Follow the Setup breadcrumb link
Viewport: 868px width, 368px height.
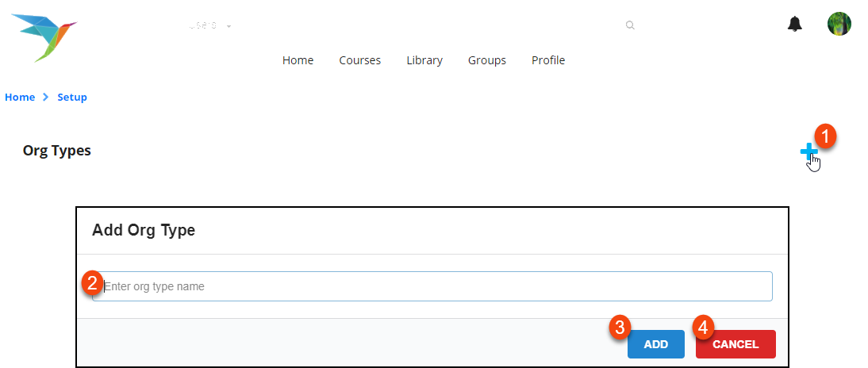point(72,98)
